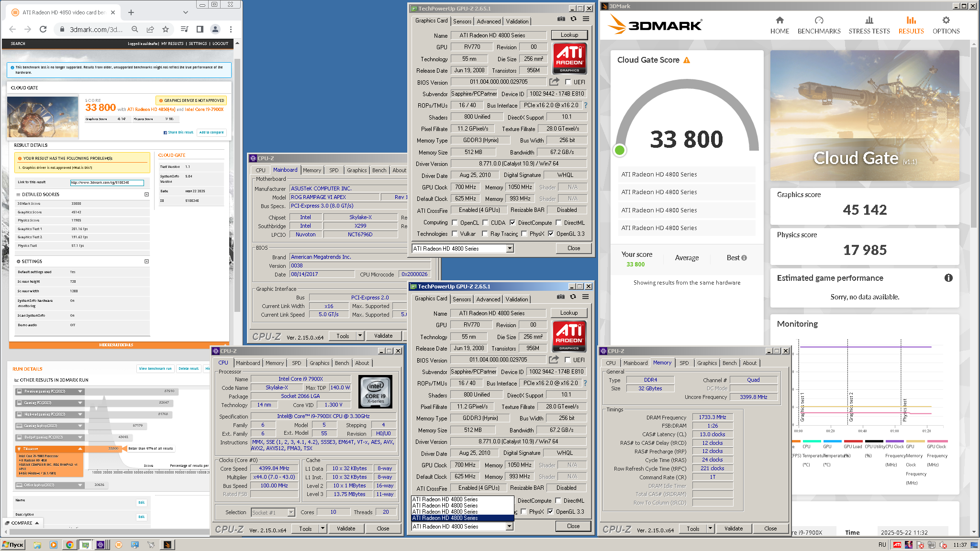Viewport: 980px width, 551px height.
Task: Switch to Advanced tab in lower GPU-Z
Action: point(488,299)
